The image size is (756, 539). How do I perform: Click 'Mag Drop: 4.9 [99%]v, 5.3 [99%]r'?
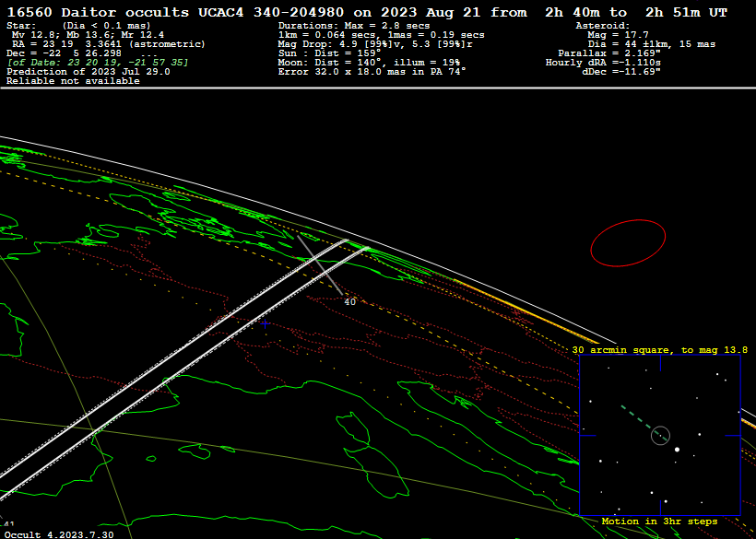[x=375, y=44]
